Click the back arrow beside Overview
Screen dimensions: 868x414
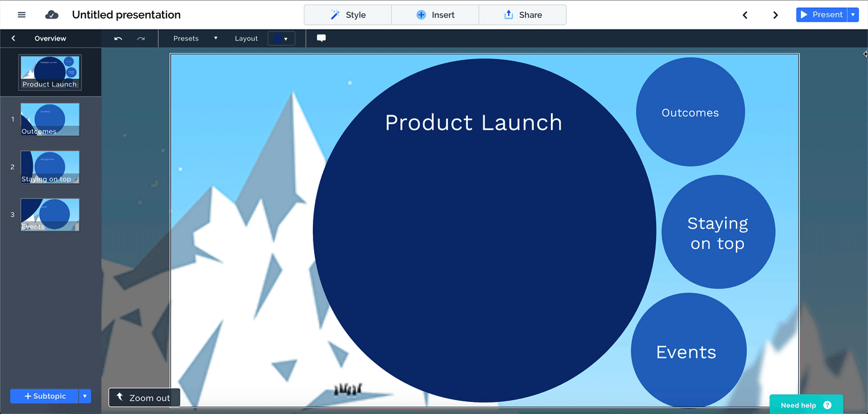click(x=13, y=39)
